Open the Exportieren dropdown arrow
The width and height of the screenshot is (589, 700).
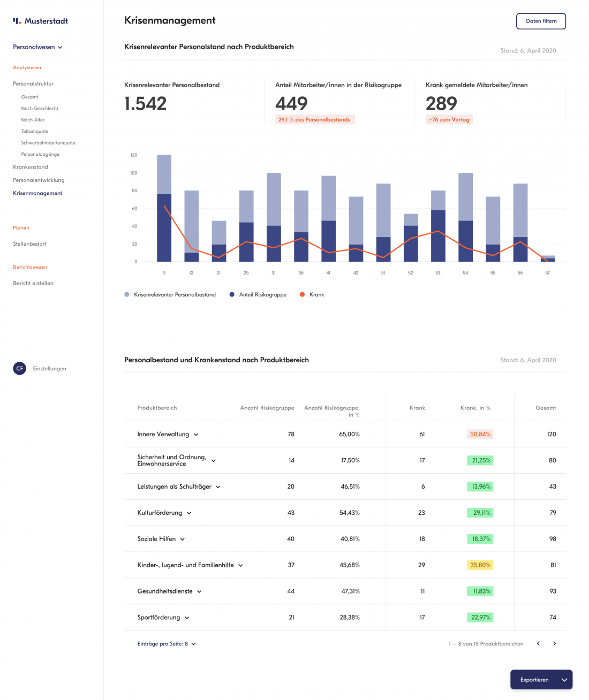pos(564,680)
